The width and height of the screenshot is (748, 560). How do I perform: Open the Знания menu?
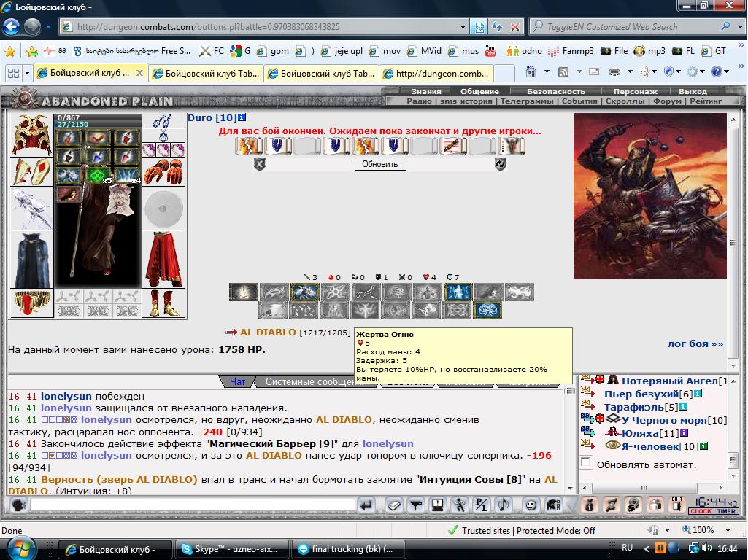[426, 91]
